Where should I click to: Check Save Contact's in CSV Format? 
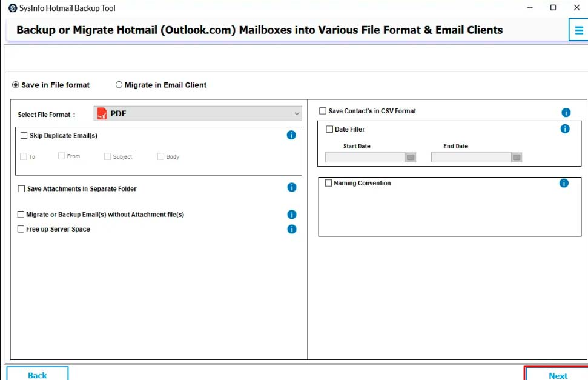pyautogui.click(x=323, y=111)
